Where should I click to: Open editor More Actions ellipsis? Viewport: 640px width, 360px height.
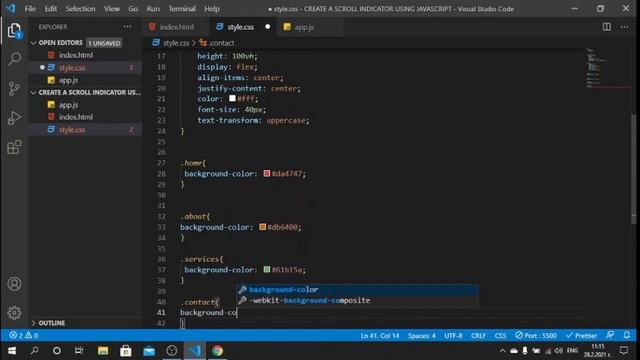(x=624, y=27)
